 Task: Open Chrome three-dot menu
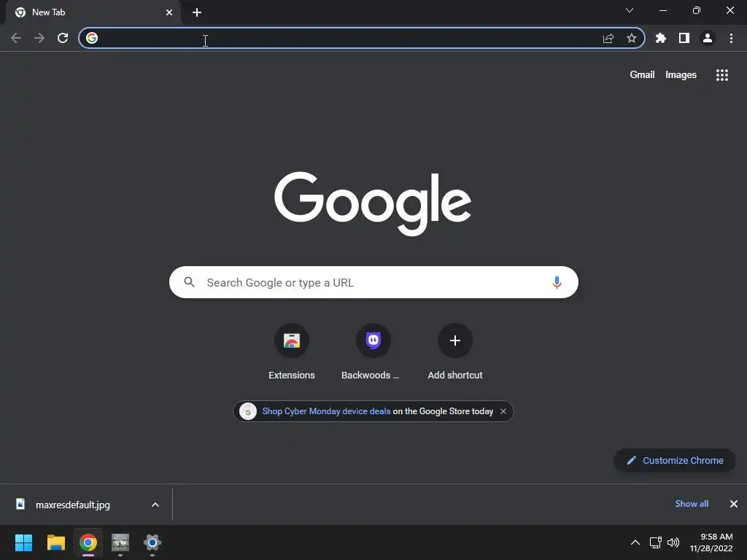click(x=731, y=38)
